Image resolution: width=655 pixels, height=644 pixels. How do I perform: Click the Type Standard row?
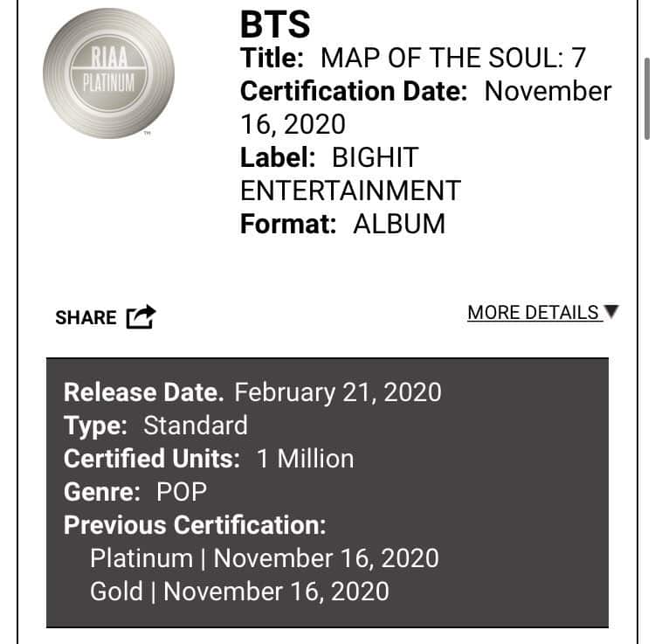point(155,426)
